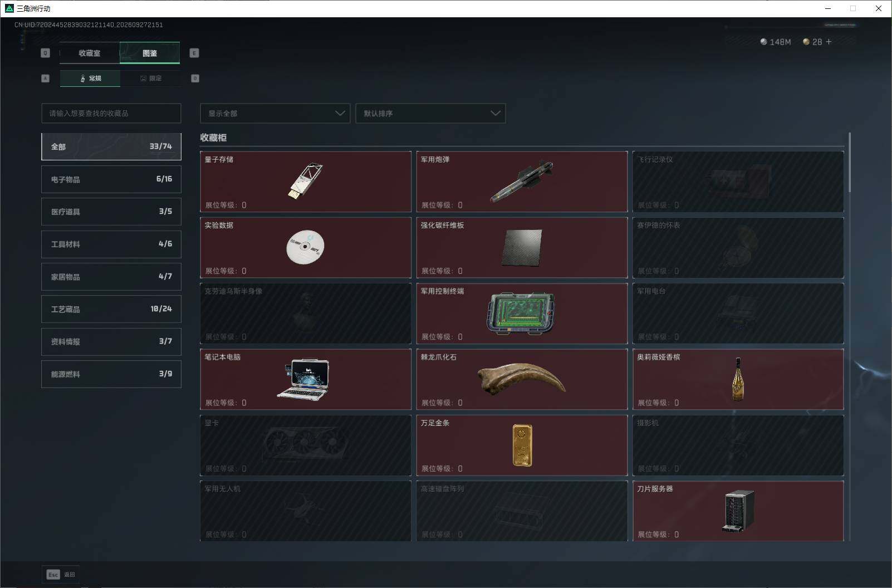
Task: Filter by 电子物品 category
Action: pyautogui.click(x=111, y=179)
